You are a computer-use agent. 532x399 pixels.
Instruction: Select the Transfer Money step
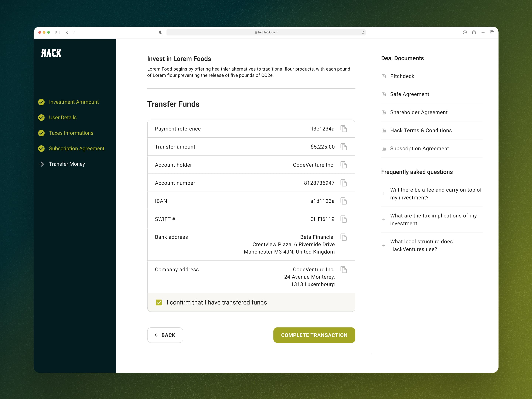(x=67, y=164)
